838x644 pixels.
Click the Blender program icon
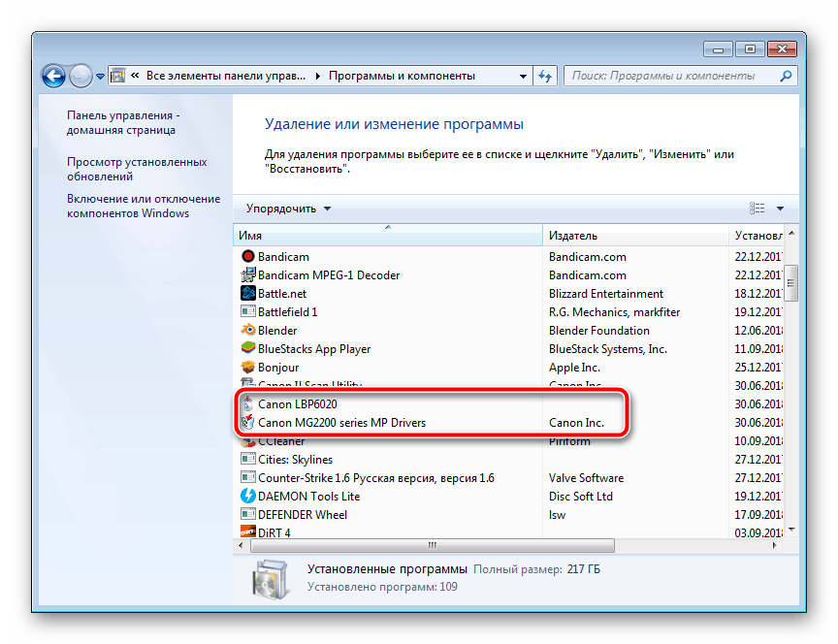tap(248, 331)
